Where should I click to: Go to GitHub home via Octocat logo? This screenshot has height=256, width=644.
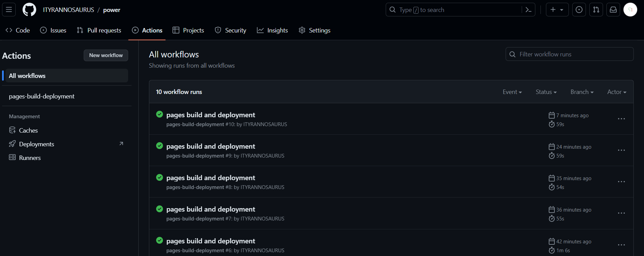tap(29, 10)
